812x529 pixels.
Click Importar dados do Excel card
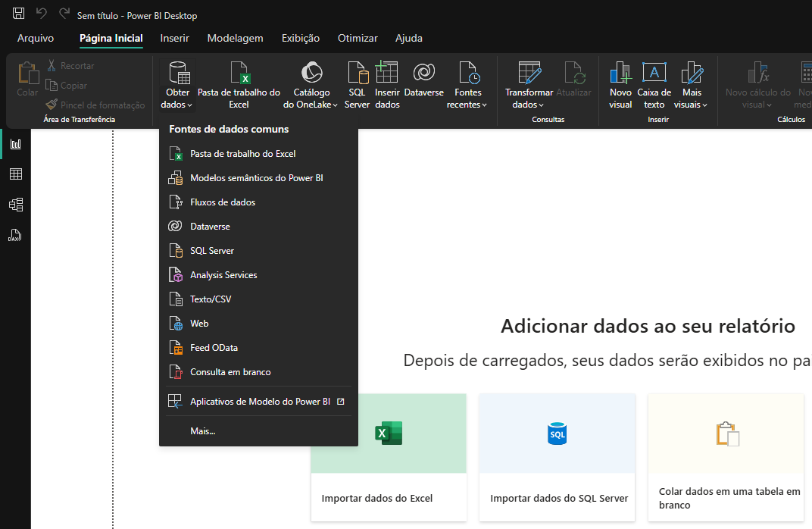click(x=389, y=458)
